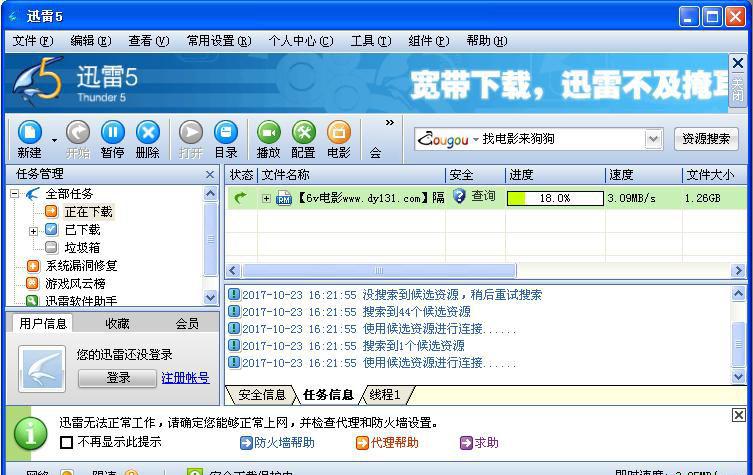
Task: Open the 帮助(H) menu
Action: pyautogui.click(x=487, y=41)
